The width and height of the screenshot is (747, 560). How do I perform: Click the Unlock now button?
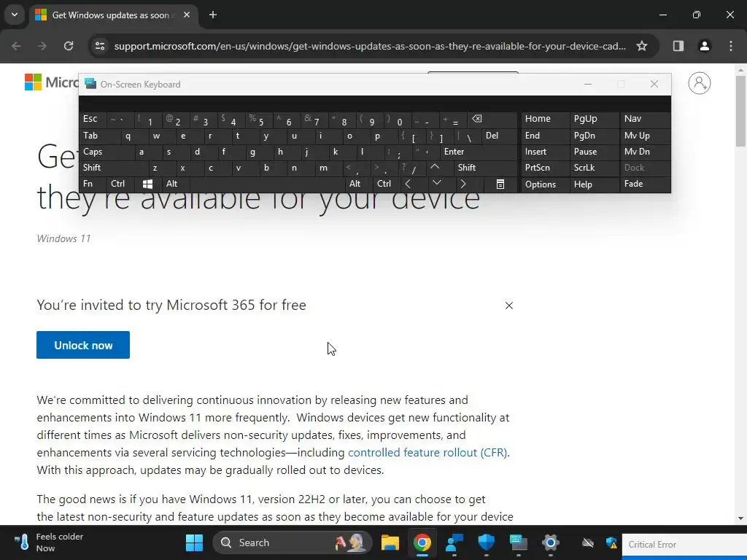83,345
